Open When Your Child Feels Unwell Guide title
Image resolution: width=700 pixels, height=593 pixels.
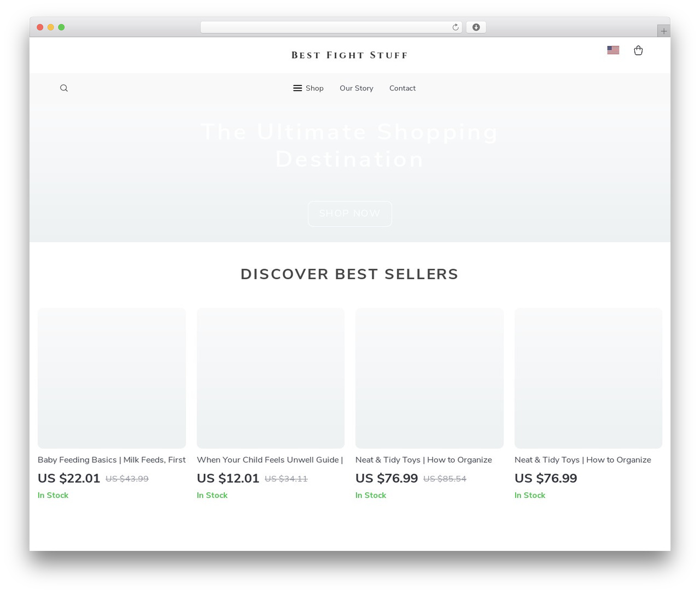270,460
